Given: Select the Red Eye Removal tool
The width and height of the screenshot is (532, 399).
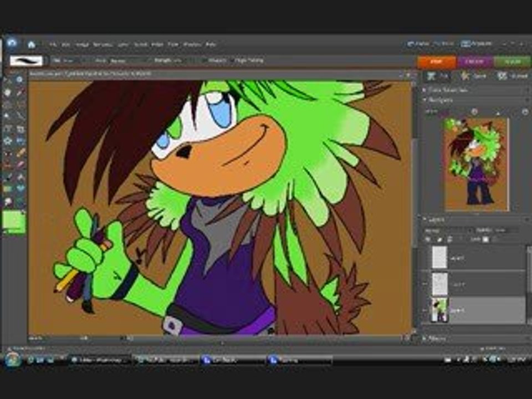Looking at the screenshot, I should [7, 153].
